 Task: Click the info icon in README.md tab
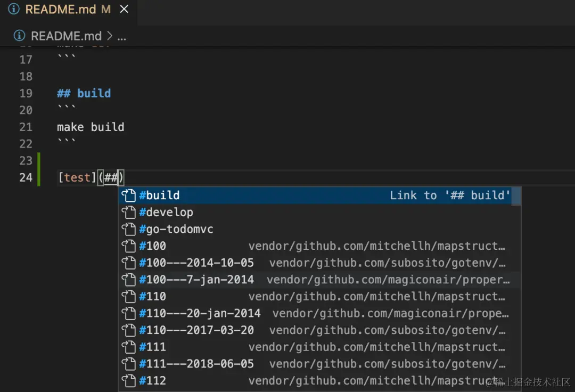point(14,9)
